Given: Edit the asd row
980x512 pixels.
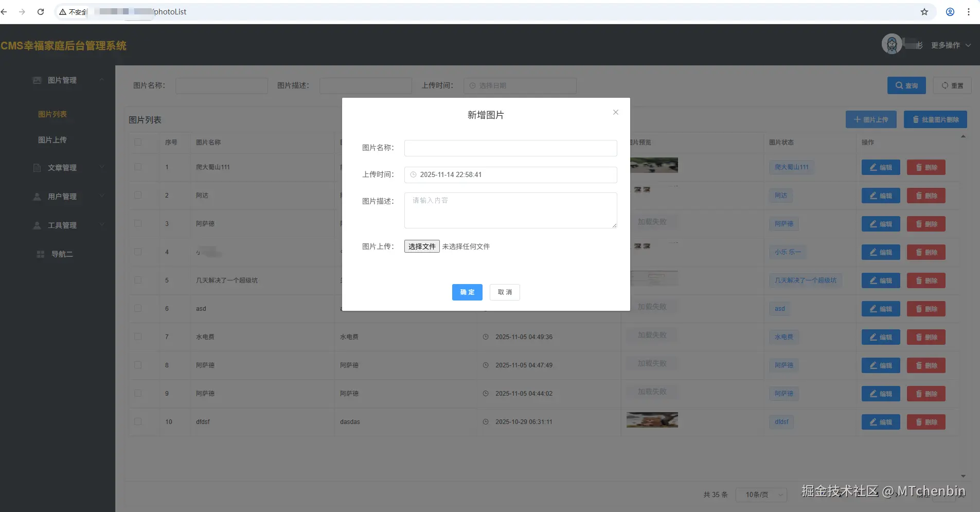Looking at the screenshot, I should 881,309.
